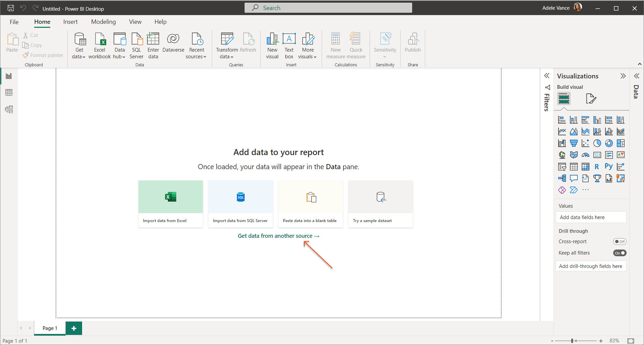This screenshot has height=345, width=644.
Task: Select the Q&A speech bubble visual
Action: (574, 178)
